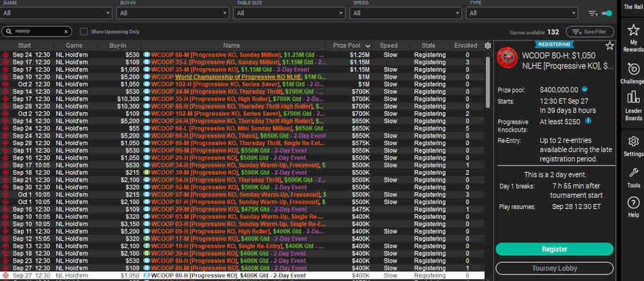644x281 pixels.
Task: Click table-size badge of WCOOP 17-M row
Action: [x=147, y=239]
